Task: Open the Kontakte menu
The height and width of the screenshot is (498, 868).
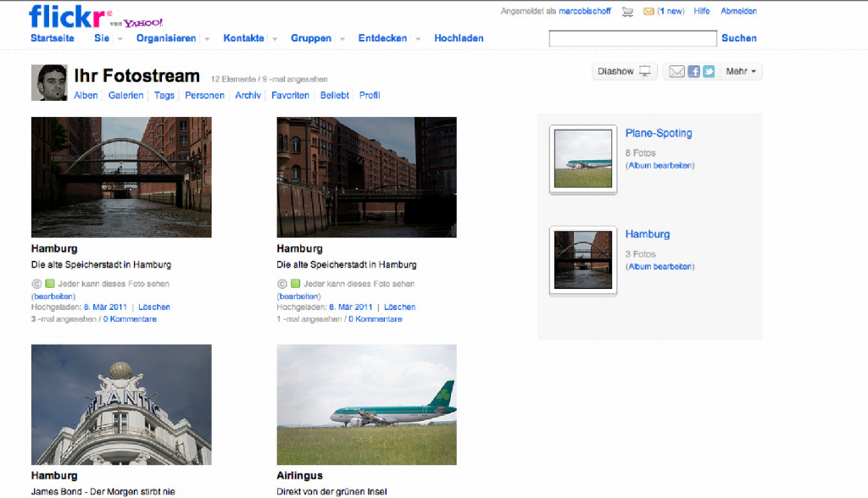Action: 243,38
